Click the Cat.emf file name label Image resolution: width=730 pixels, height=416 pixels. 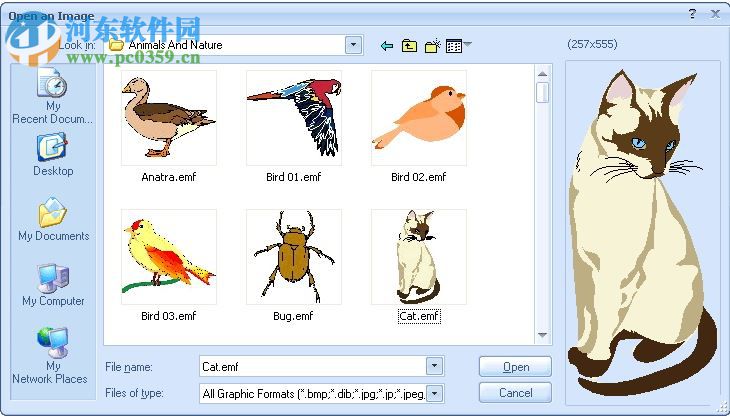click(419, 316)
